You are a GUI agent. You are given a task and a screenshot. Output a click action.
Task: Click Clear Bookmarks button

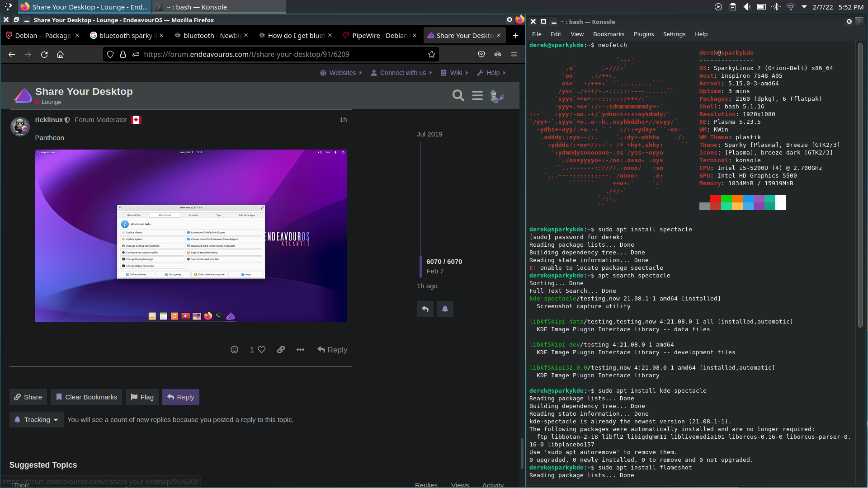click(86, 397)
